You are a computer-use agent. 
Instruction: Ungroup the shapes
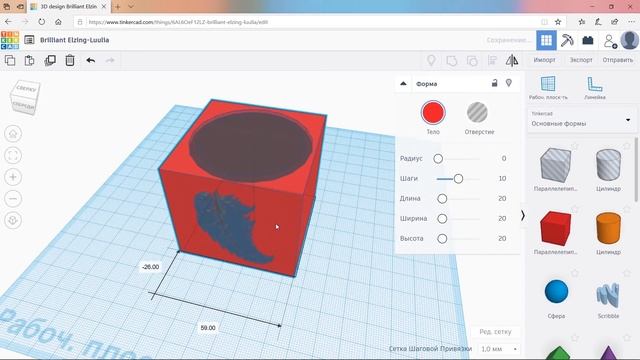point(472,61)
